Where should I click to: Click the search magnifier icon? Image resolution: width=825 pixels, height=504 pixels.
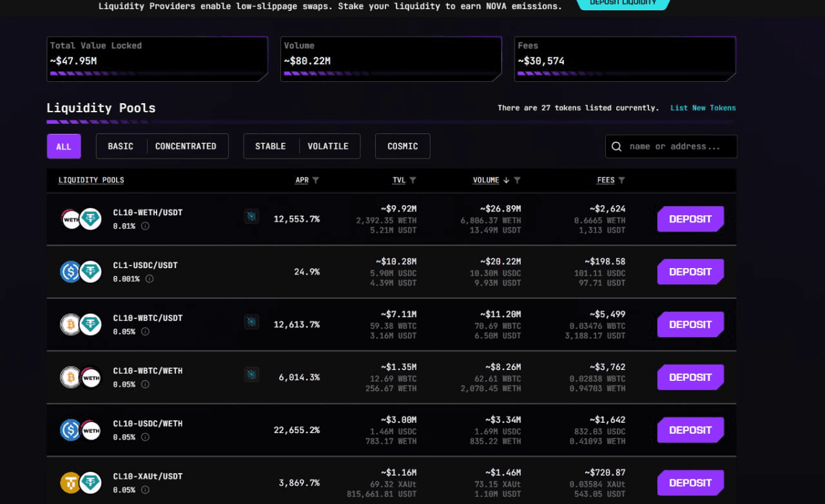coord(617,147)
